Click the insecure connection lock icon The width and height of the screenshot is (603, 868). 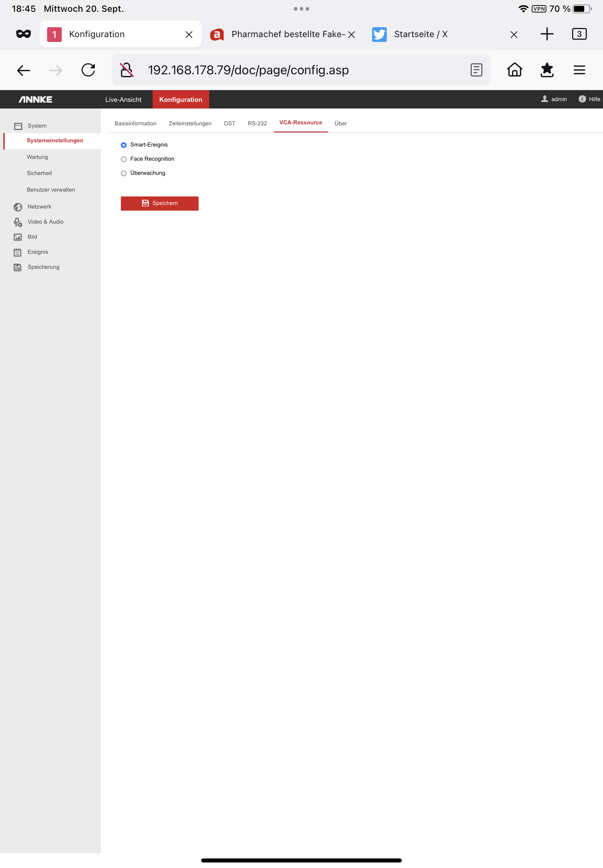[x=126, y=70]
